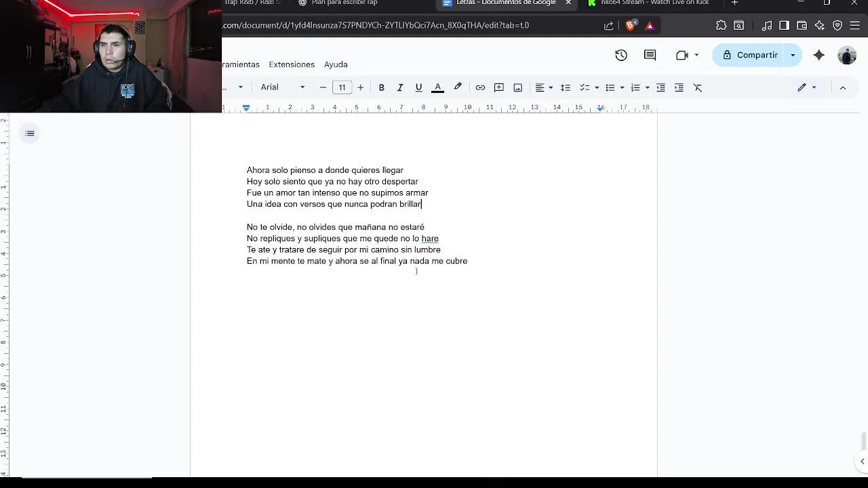Open Brave Shields lion icon
868x488 pixels.
pos(630,25)
